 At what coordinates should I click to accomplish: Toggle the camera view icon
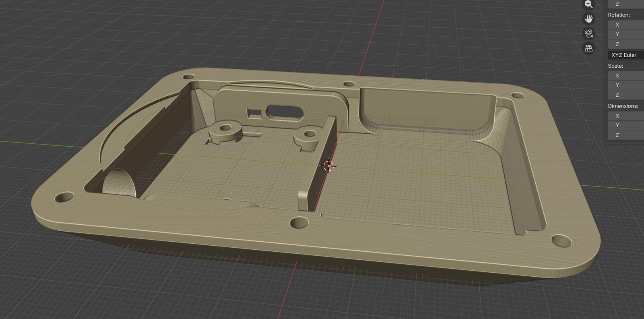point(588,33)
